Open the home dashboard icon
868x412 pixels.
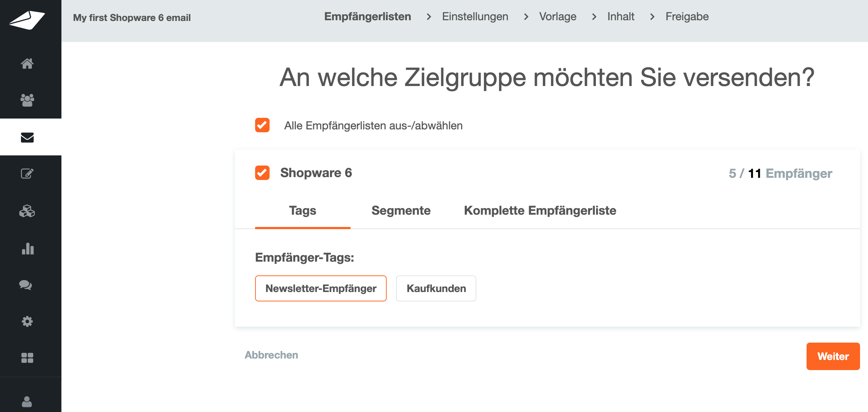[x=27, y=64]
